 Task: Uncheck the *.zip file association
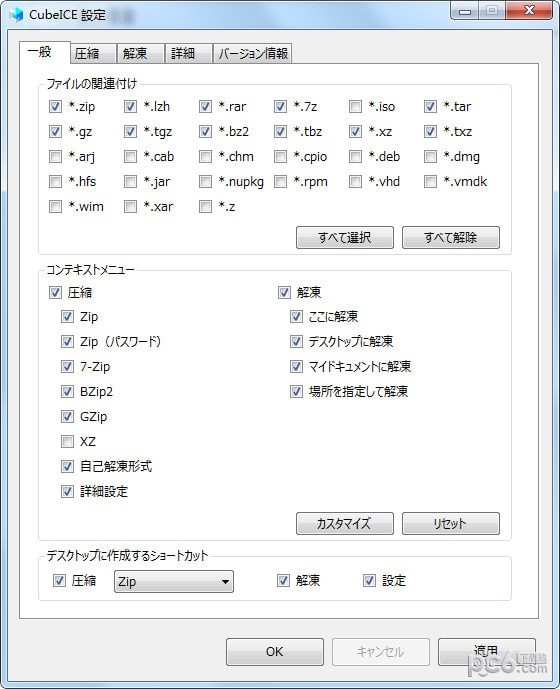(55, 106)
